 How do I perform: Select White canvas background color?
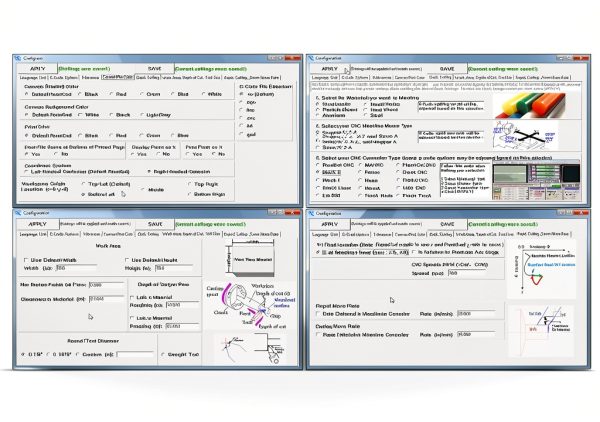(x=89, y=115)
